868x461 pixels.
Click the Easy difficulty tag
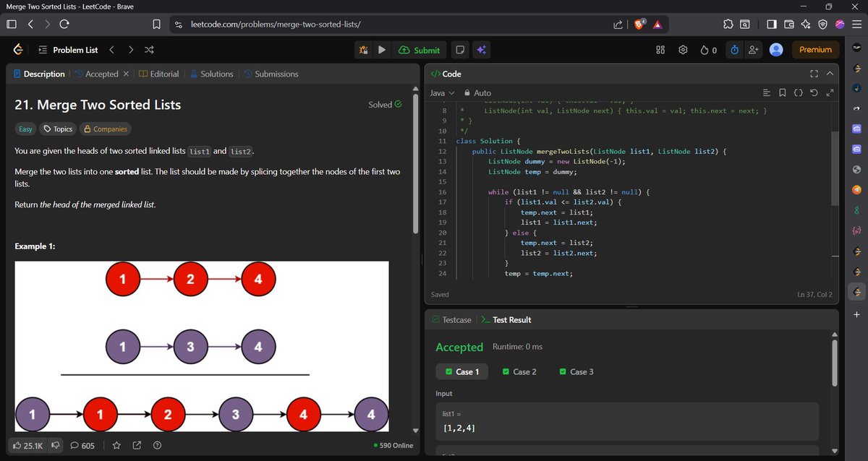[x=26, y=129]
